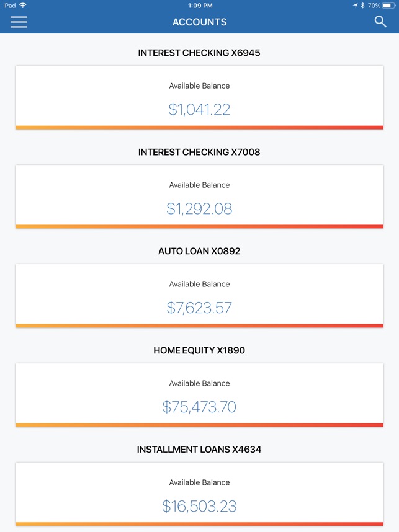Tap the INTEREST CHECKING X6945 heading

click(x=199, y=53)
